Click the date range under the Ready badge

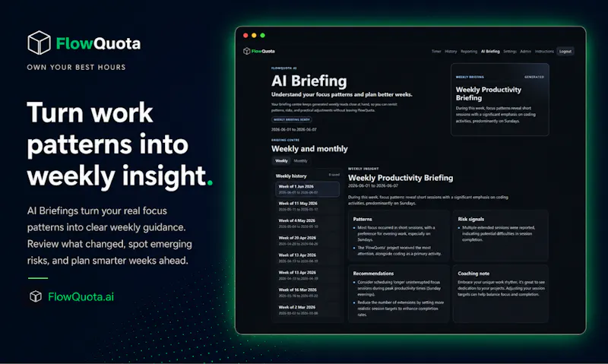pos(294,129)
